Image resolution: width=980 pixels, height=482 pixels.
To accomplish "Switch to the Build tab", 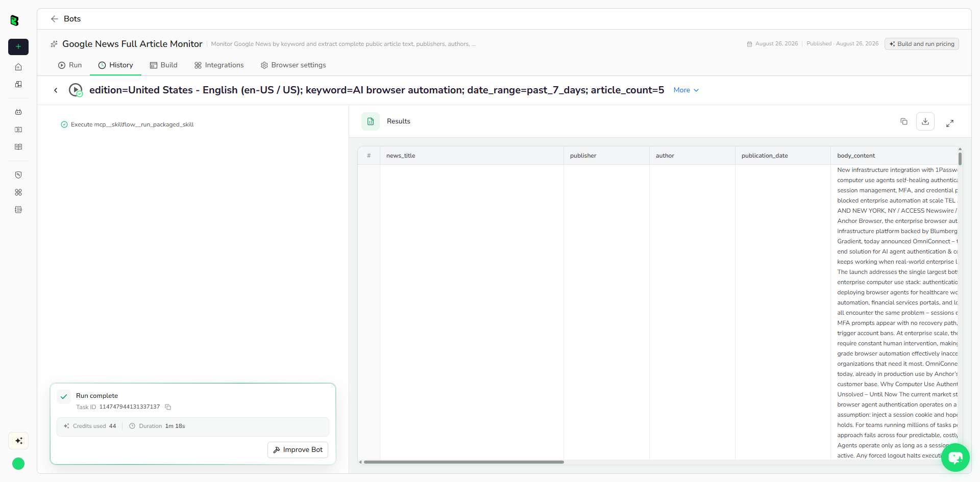I will pos(163,65).
